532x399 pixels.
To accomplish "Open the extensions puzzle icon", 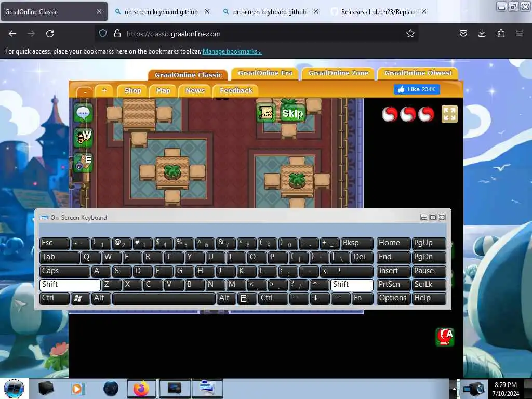I will pyautogui.click(x=501, y=33).
